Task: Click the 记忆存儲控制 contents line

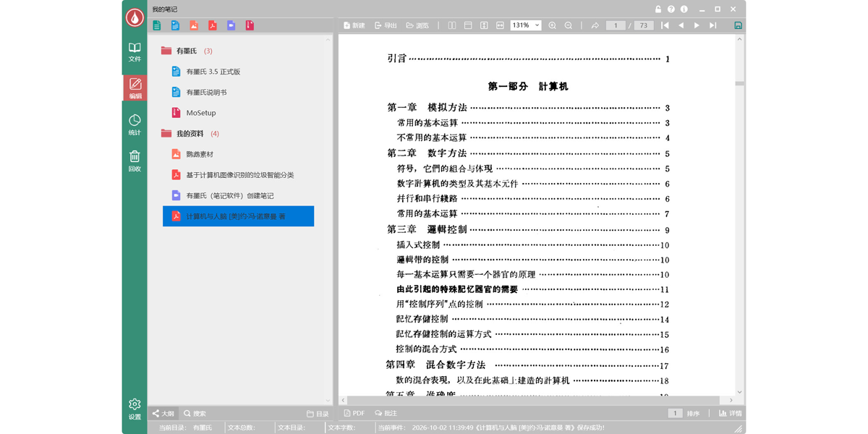Action: pos(532,319)
